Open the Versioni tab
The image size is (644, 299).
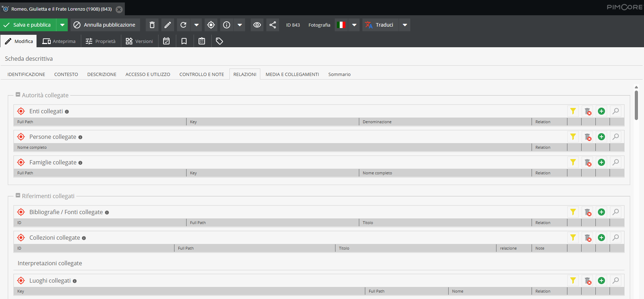click(x=139, y=41)
